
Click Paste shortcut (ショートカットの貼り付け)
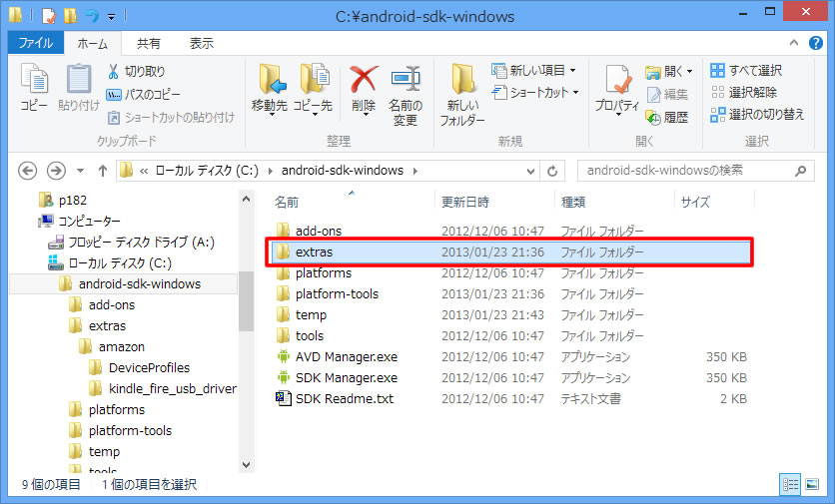point(171,117)
